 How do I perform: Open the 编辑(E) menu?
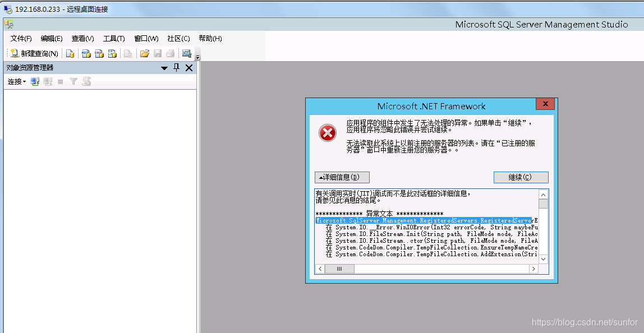[52, 39]
